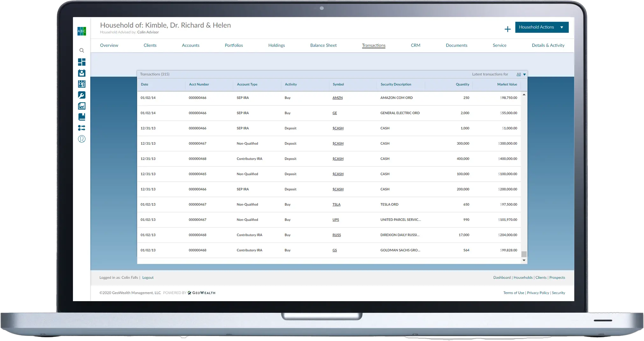Open Household Actions dropdown
This screenshot has width=644, height=341.
(x=542, y=27)
